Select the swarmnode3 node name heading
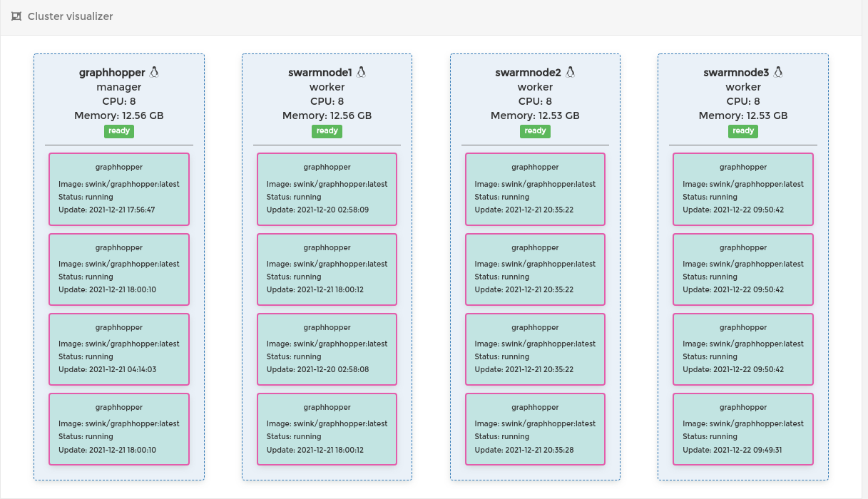The height and width of the screenshot is (499, 868). (736, 73)
